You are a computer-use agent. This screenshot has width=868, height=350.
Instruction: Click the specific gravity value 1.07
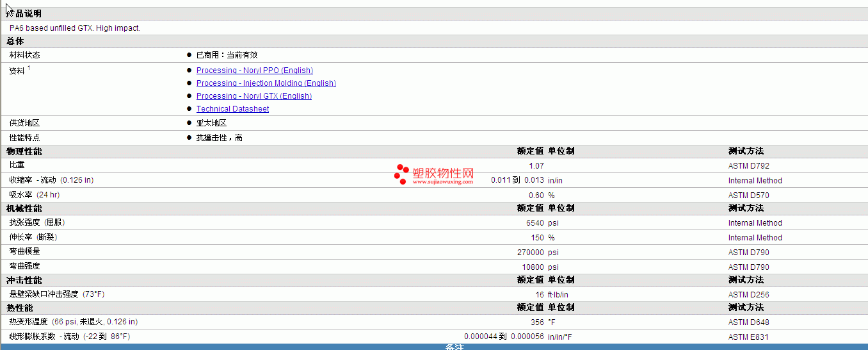pyautogui.click(x=536, y=166)
